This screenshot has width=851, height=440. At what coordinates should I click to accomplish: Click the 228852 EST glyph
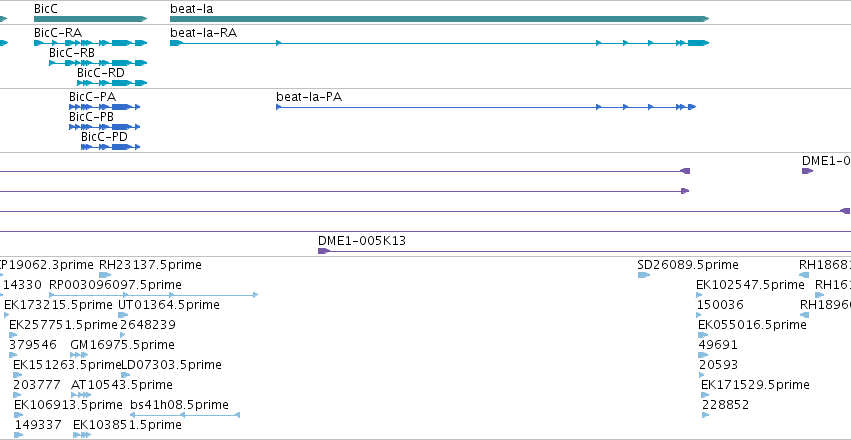(x=706, y=416)
